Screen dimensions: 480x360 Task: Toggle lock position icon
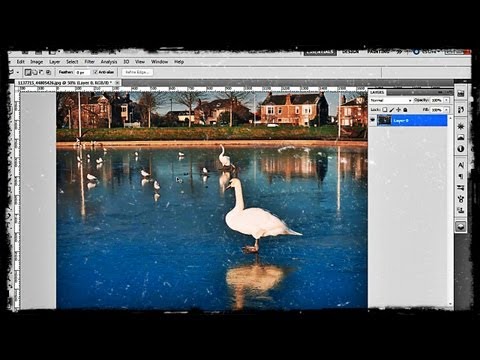(x=398, y=110)
